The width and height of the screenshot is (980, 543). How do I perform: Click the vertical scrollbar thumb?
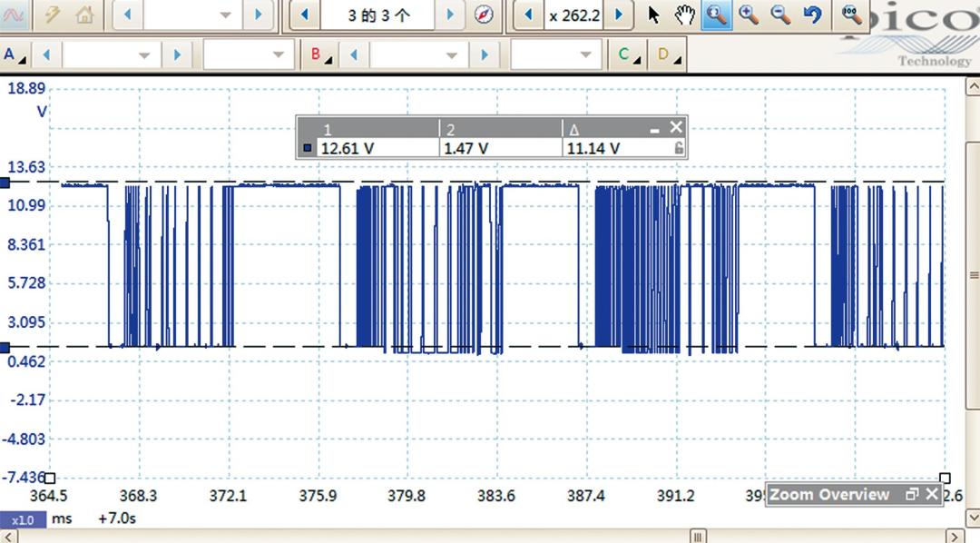(x=973, y=275)
